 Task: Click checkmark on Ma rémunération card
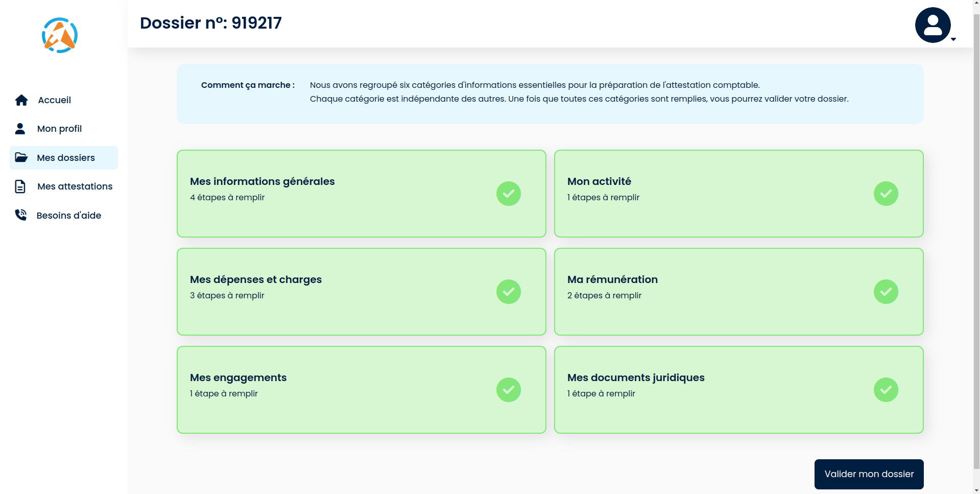(x=886, y=292)
